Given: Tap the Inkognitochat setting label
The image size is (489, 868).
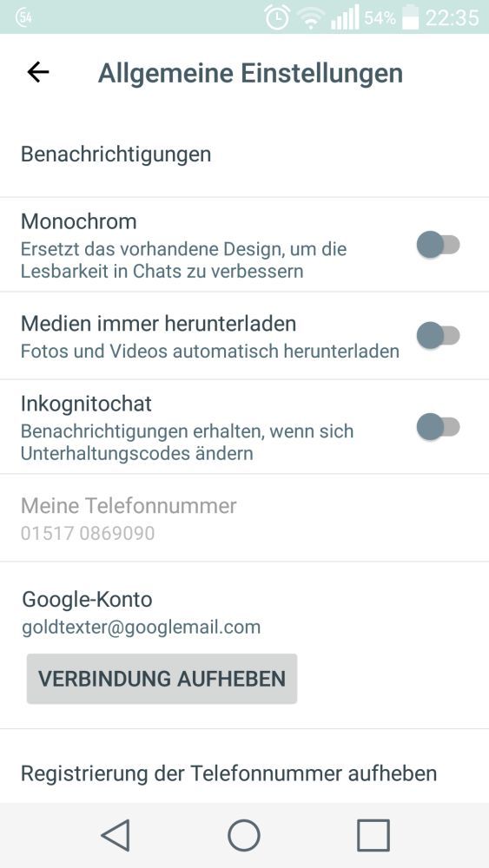Looking at the screenshot, I should coord(86,404).
